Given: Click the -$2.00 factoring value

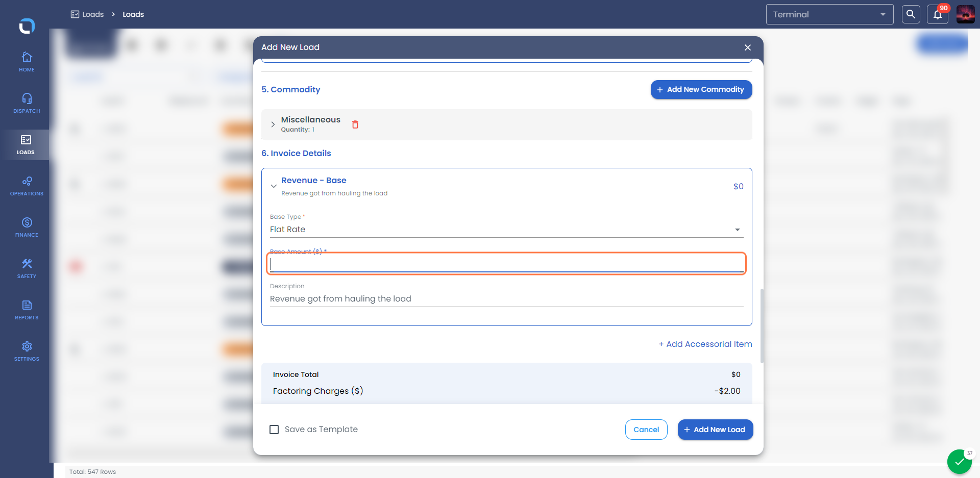Looking at the screenshot, I should pyautogui.click(x=727, y=391).
